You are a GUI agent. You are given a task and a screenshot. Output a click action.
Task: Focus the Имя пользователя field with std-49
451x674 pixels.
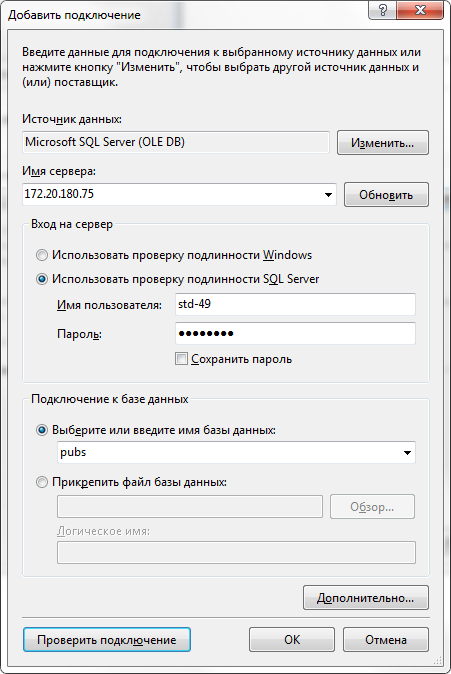coord(295,304)
